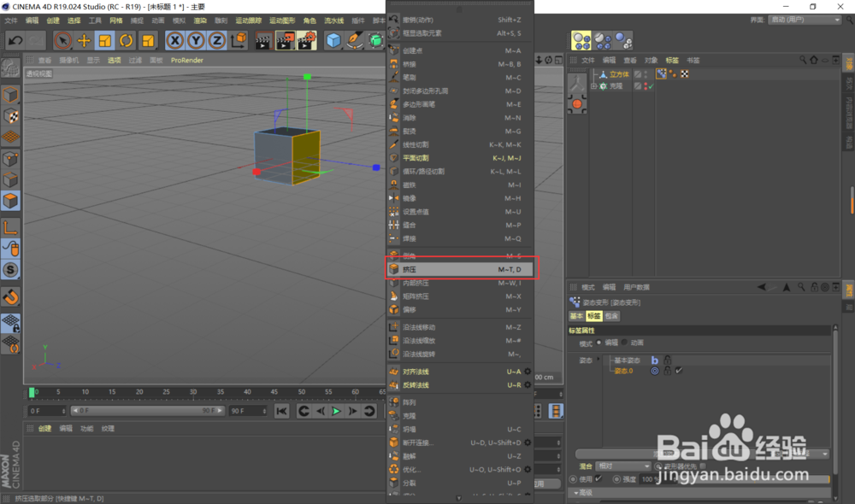This screenshot has width=855, height=504.
Task: Click the 0 F current frame field
Action: 47,411
